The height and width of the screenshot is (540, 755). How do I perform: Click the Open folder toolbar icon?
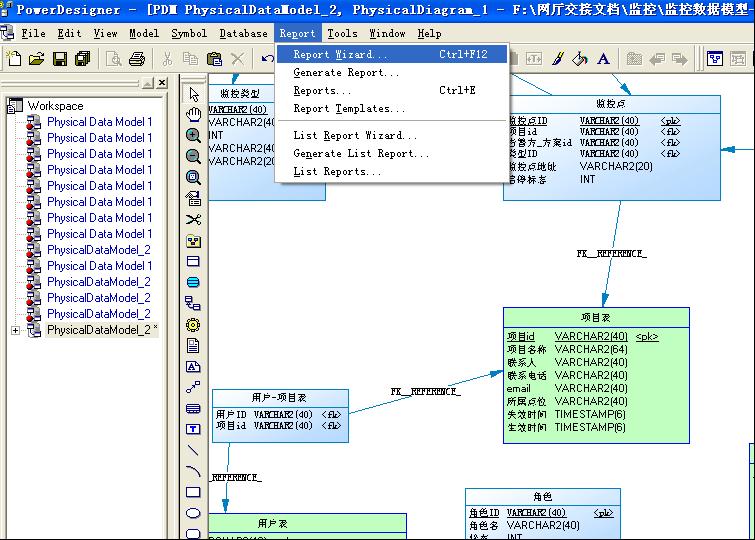click(37, 59)
